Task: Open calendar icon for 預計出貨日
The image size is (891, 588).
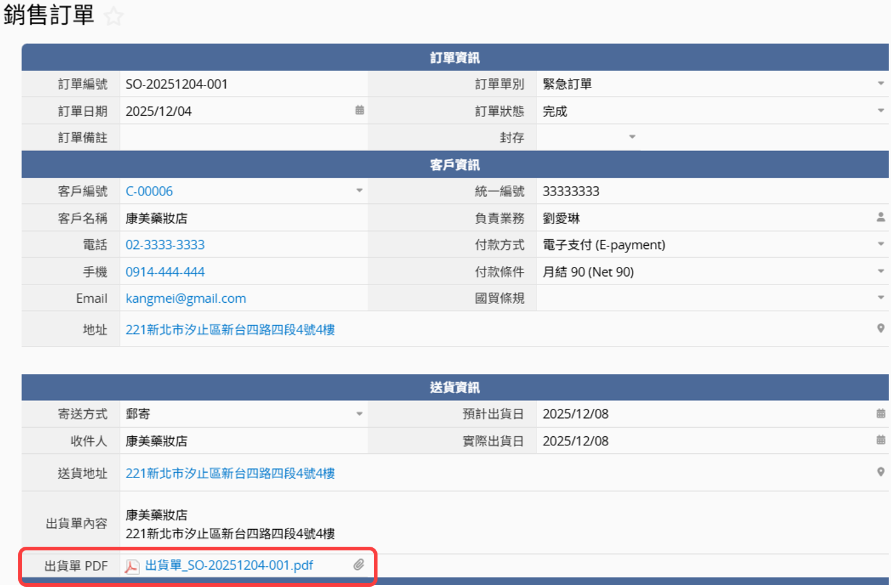Action: point(880,413)
